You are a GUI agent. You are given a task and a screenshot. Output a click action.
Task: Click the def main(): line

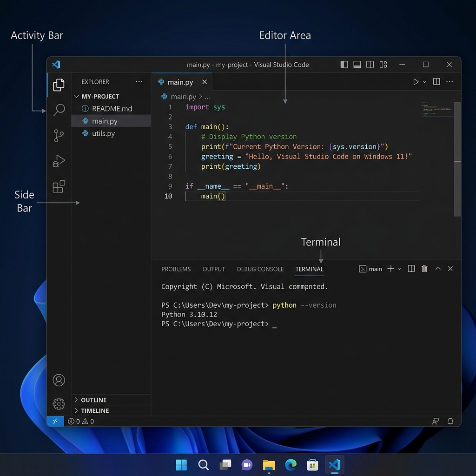pos(207,126)
